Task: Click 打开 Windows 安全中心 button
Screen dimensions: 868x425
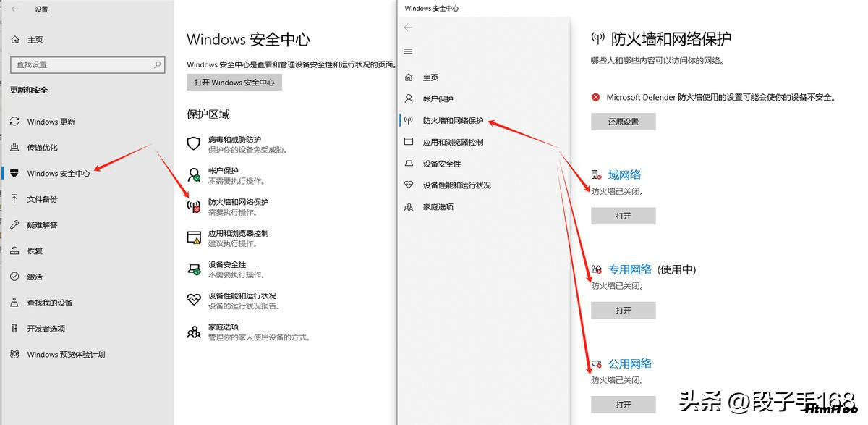Action: click(x=234, y=83)
